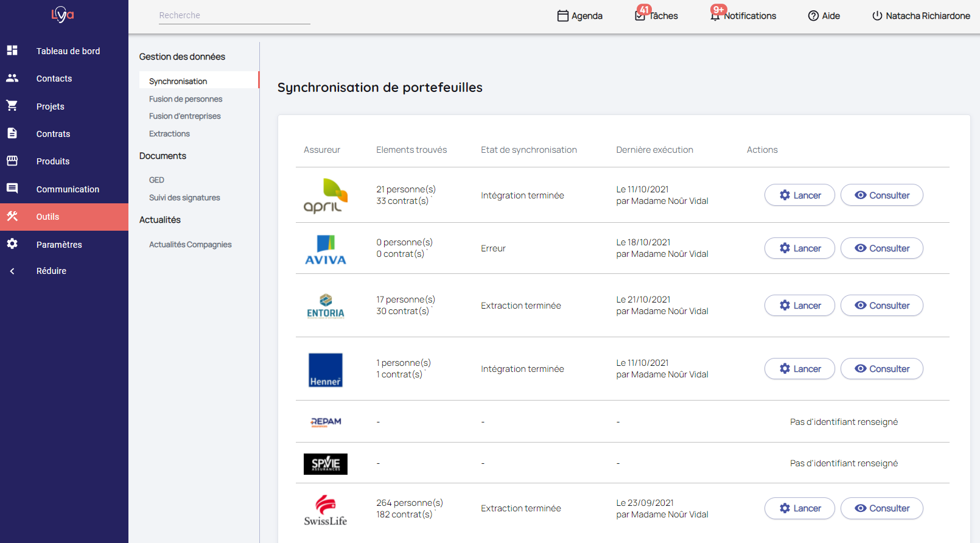Click Consulter for SwissLife row
Viewport: 980px width, 543px height.
pos(881,508)
